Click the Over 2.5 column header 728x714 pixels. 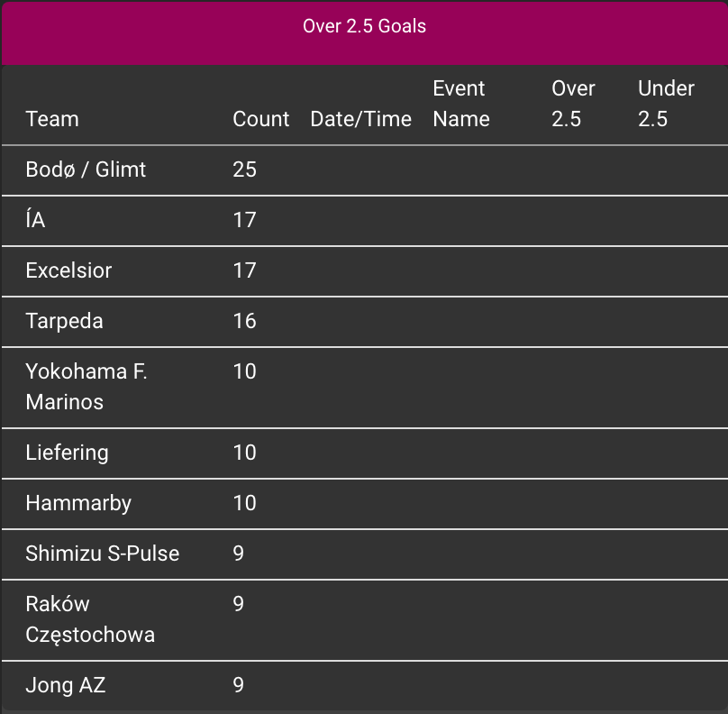[x=573, y=104]
